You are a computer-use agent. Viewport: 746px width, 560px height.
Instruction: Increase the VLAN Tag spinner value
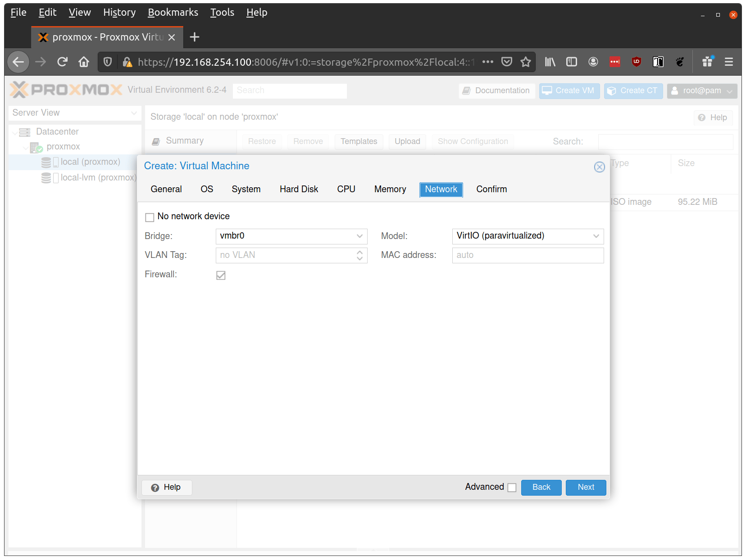(359, 252)
